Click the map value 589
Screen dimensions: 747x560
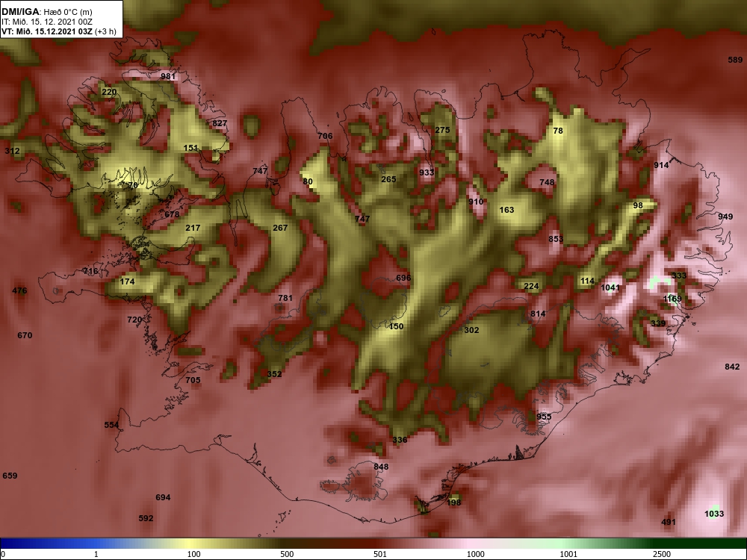735,60
